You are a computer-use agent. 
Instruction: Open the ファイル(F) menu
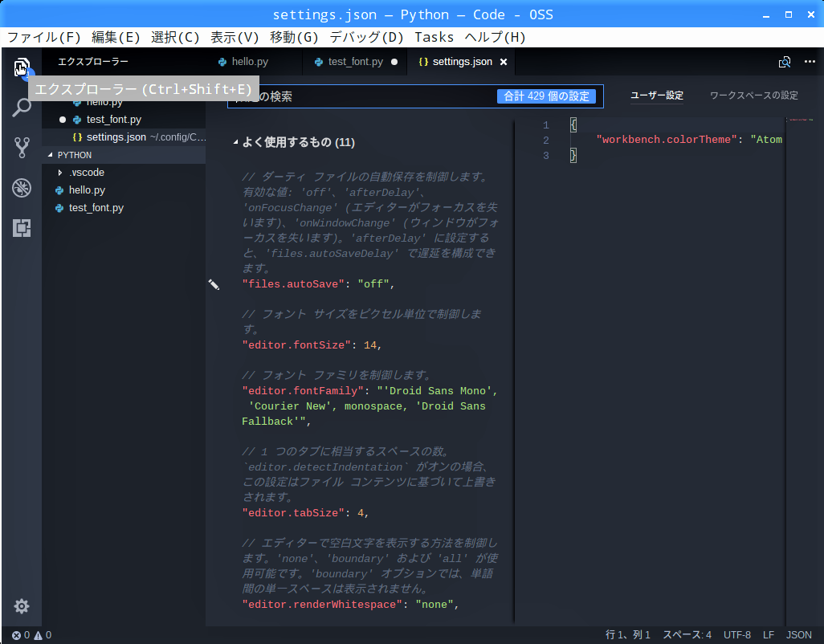(x=44, y=37)
